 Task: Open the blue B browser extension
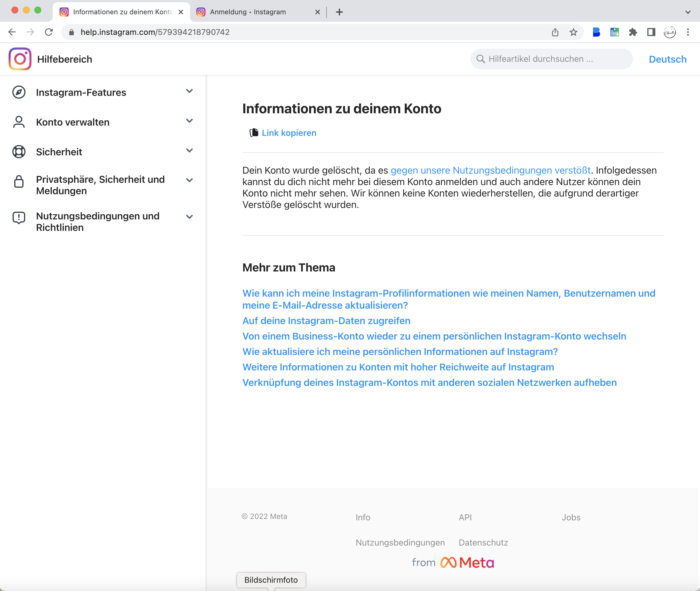coord(596,32)
